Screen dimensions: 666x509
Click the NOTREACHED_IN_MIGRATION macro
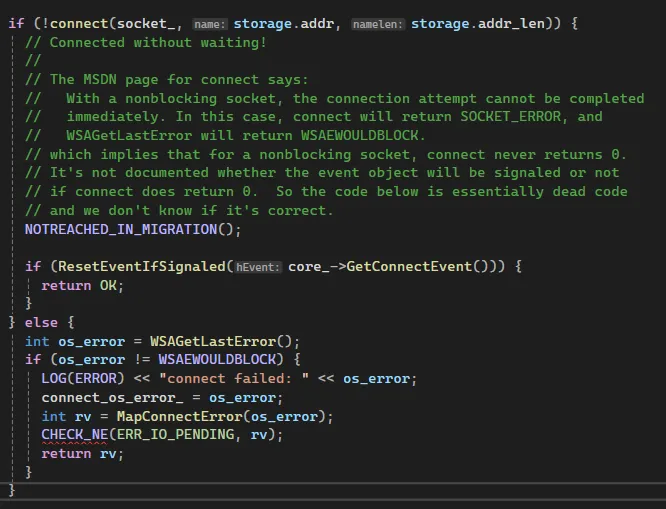121,229
